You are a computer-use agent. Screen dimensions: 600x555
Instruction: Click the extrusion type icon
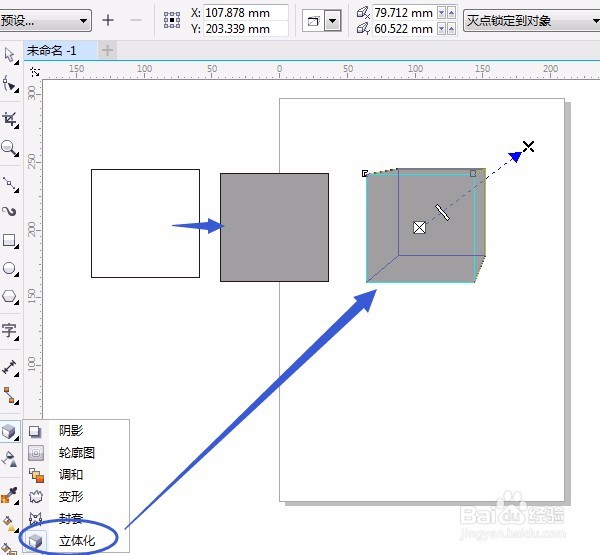tap(313, 21)
